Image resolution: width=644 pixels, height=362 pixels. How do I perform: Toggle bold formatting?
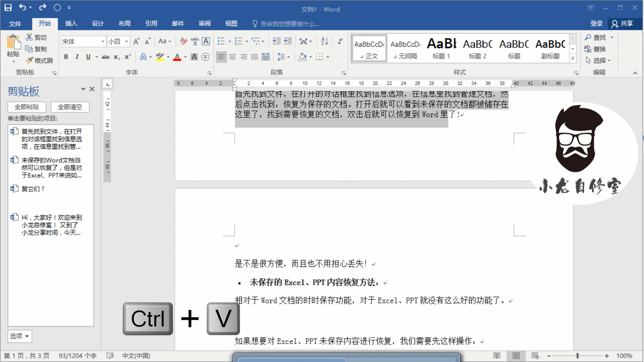(66, 57)
